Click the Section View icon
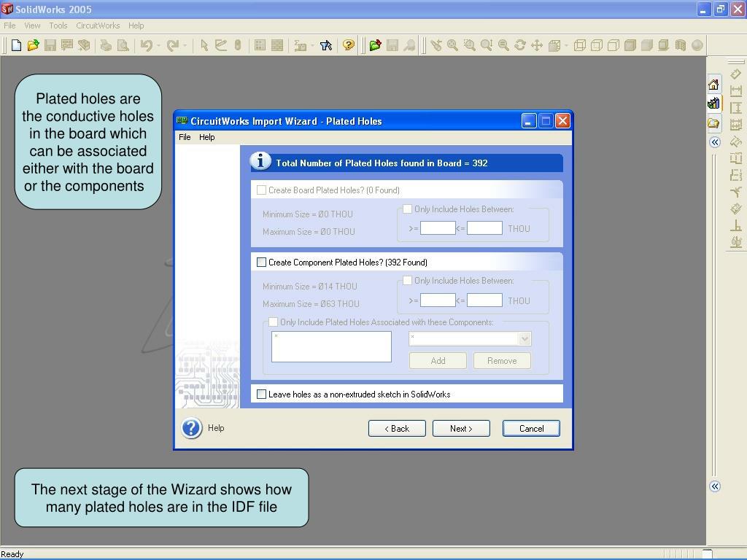This screenshot has height=560, width=747. click(x=681, y=45)
